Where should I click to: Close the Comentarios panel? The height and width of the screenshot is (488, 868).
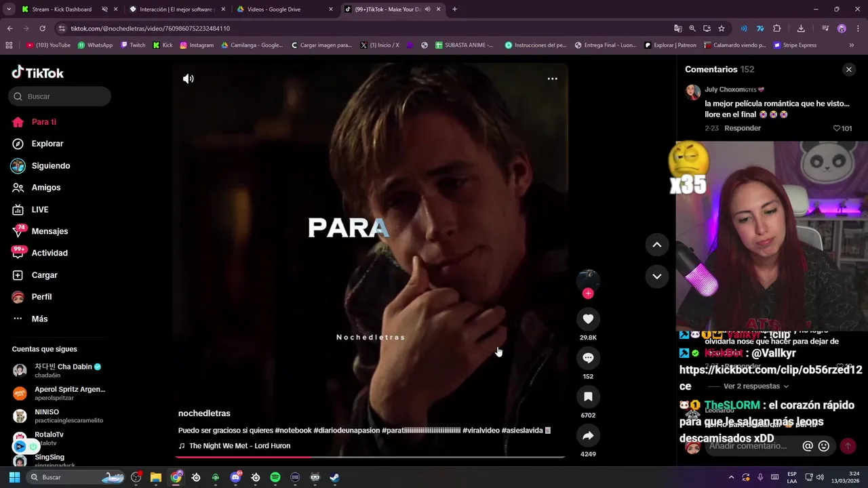848,70
